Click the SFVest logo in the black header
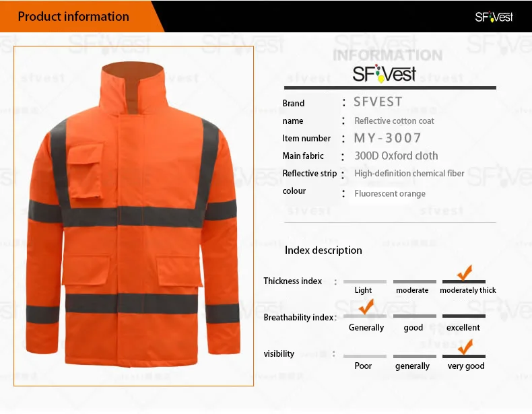This screenshot has width=532, height=414. [494, 17]
